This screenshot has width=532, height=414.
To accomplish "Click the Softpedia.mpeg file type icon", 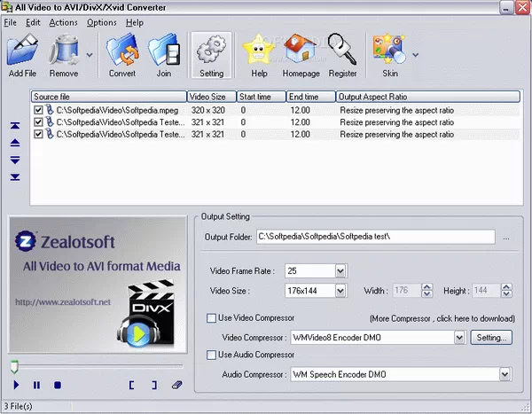I will click(50, 110).
